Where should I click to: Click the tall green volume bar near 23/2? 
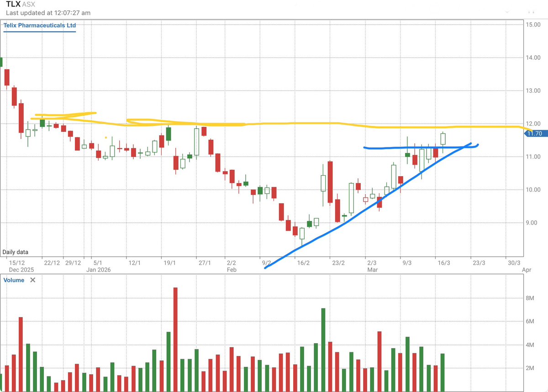coord(323,350)
